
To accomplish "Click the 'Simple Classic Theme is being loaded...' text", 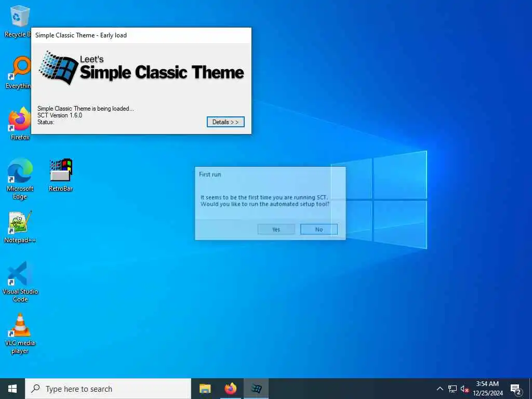I will (x=86, y=109).
